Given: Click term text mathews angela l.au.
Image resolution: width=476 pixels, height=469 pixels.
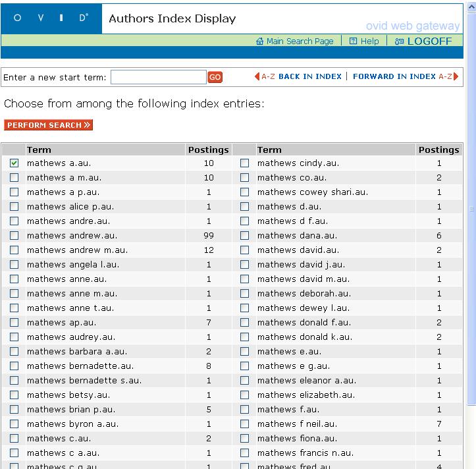Looking at the screenshot, I should point(73,265).
